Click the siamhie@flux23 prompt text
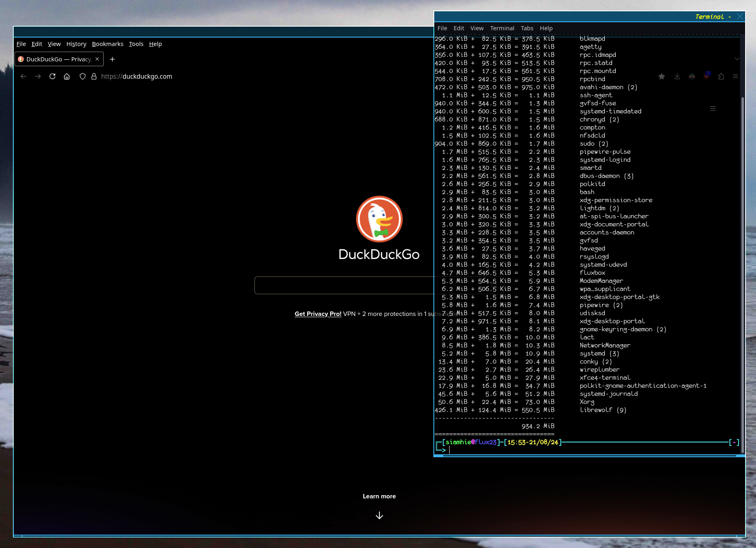The image size is (756, 548). [471, 442]
